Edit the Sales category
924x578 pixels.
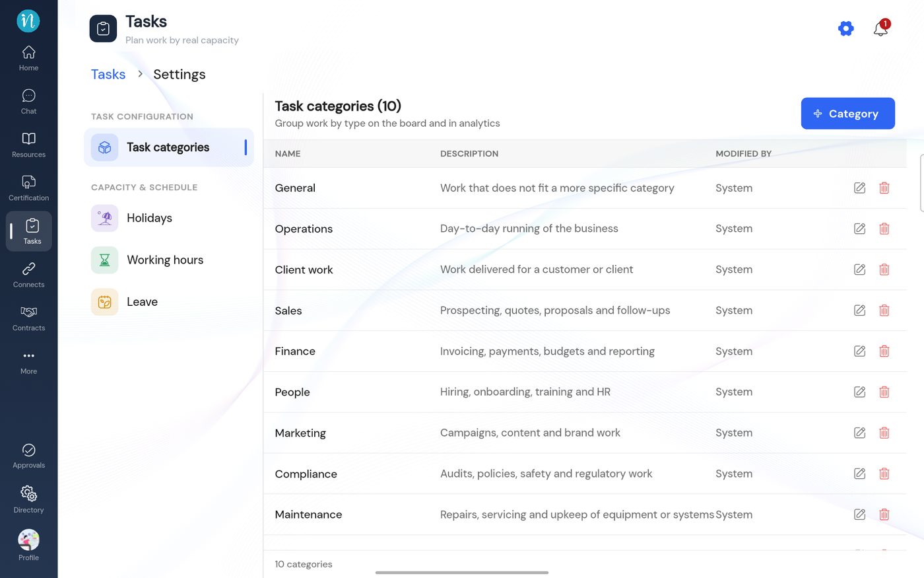point(859,310)
